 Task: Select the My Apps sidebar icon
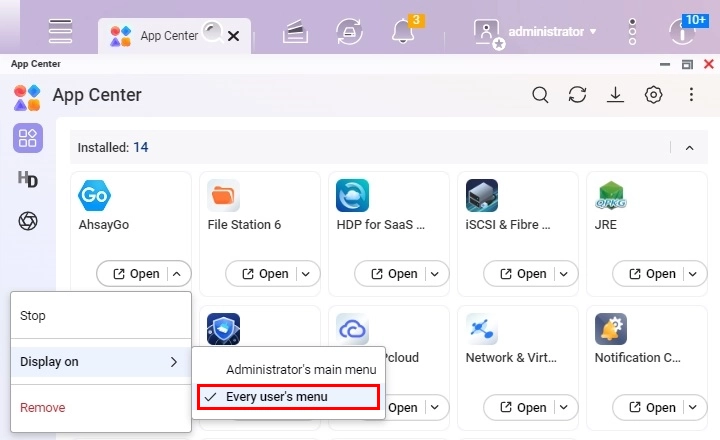pos(28,138)
